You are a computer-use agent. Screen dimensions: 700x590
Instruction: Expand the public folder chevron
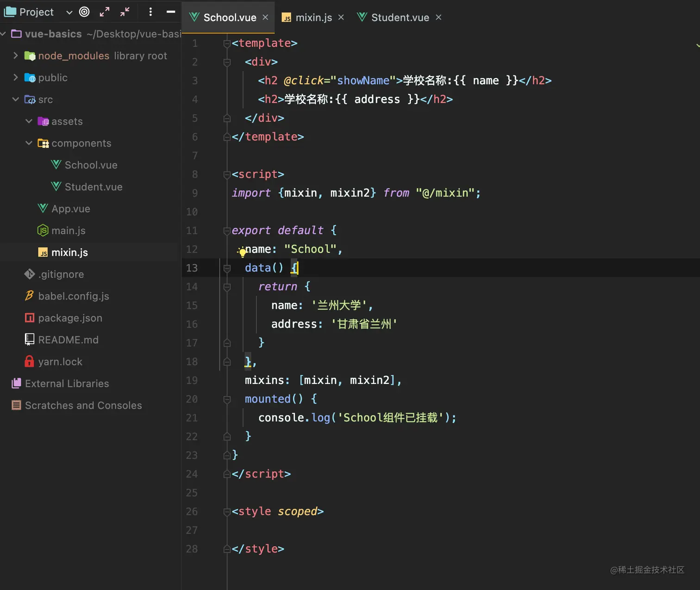coord(16,77)
